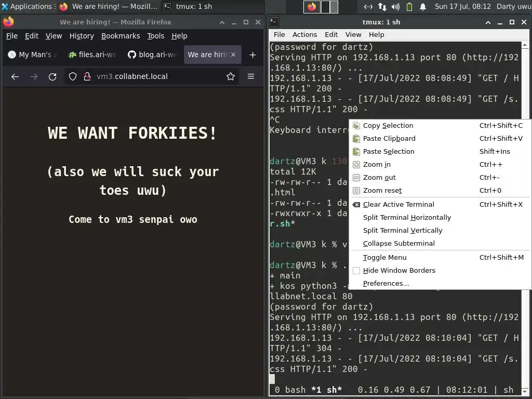532x399 pixels.
Task: Click the terminal window title icon
Action: tap(274, 22)
